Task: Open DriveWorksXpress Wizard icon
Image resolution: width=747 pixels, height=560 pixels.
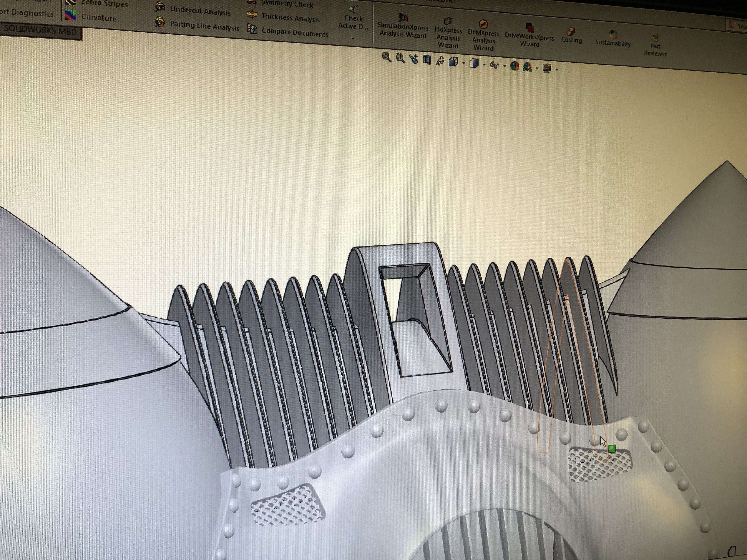Action: (x=529, y=28)
